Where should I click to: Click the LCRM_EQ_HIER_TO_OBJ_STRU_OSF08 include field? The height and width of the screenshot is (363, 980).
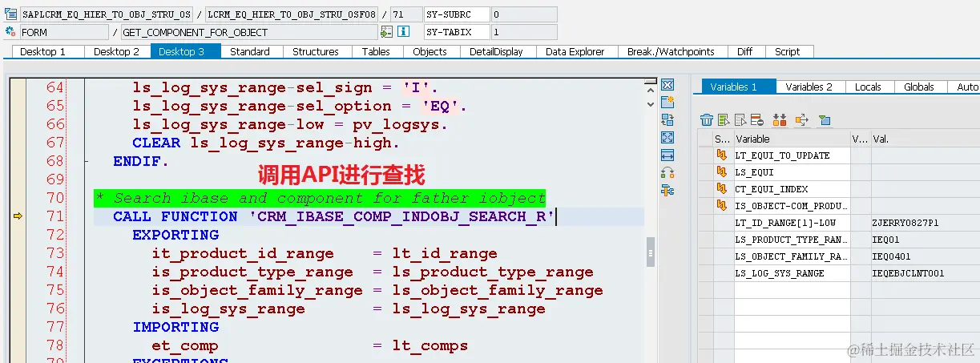point(291,14)
